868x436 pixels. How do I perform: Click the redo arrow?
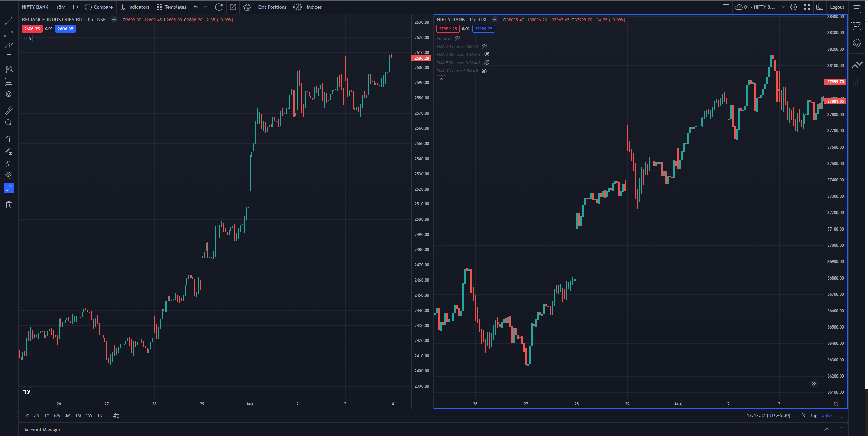(x=205, y=7)
